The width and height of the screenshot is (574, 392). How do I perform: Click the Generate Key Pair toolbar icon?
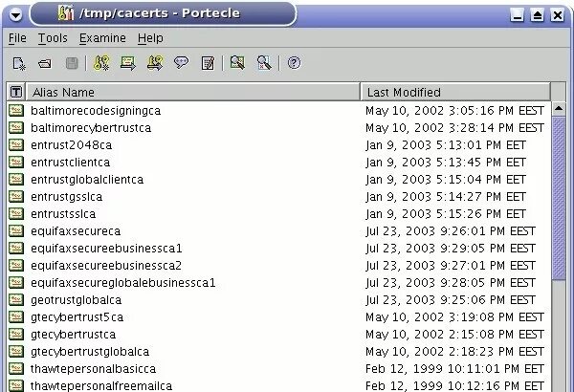coord(101,63)
